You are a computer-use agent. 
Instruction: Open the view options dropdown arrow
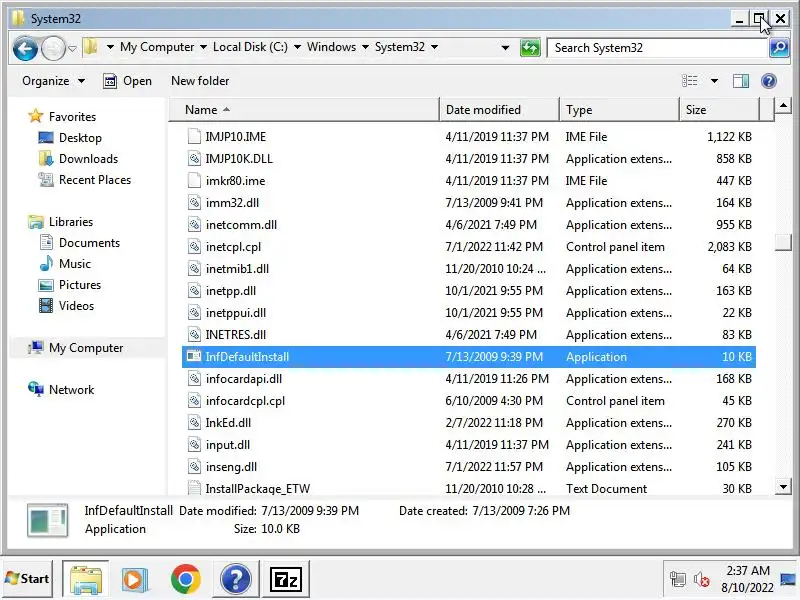714,81
